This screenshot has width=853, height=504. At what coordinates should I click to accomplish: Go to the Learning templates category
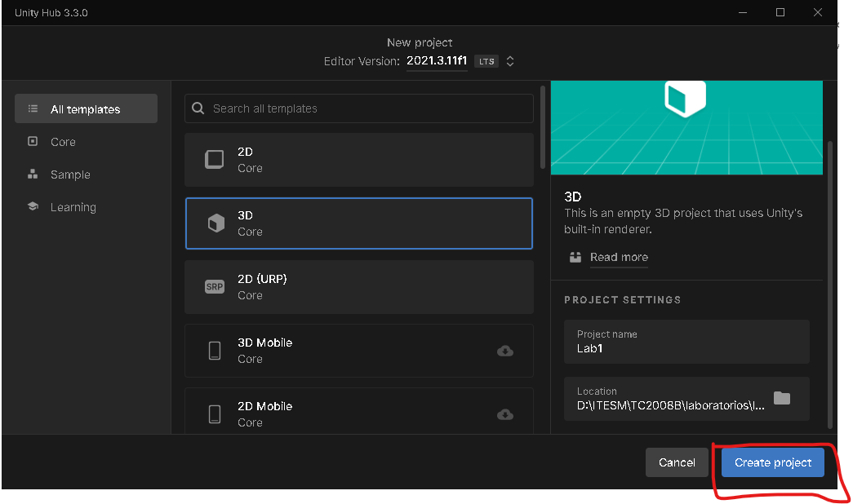73,207
